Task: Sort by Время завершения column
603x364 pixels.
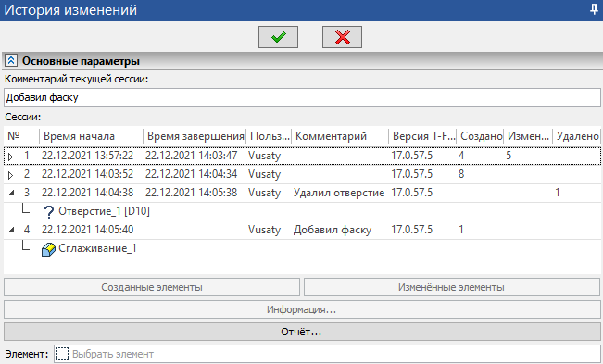Action: [195, 136]
